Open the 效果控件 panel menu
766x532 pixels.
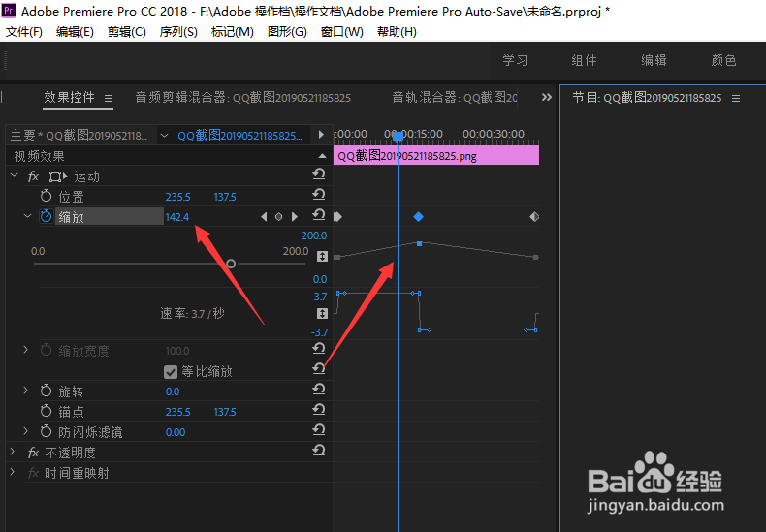tap(109, 99)
